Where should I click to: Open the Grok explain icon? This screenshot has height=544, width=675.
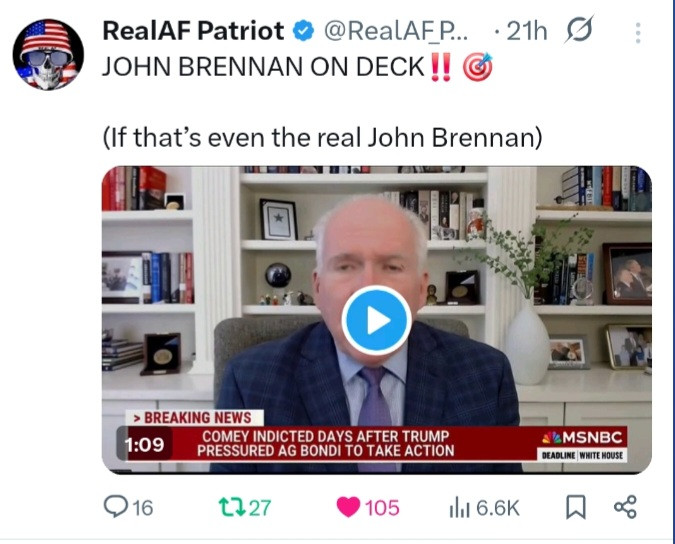coord(579,30)
